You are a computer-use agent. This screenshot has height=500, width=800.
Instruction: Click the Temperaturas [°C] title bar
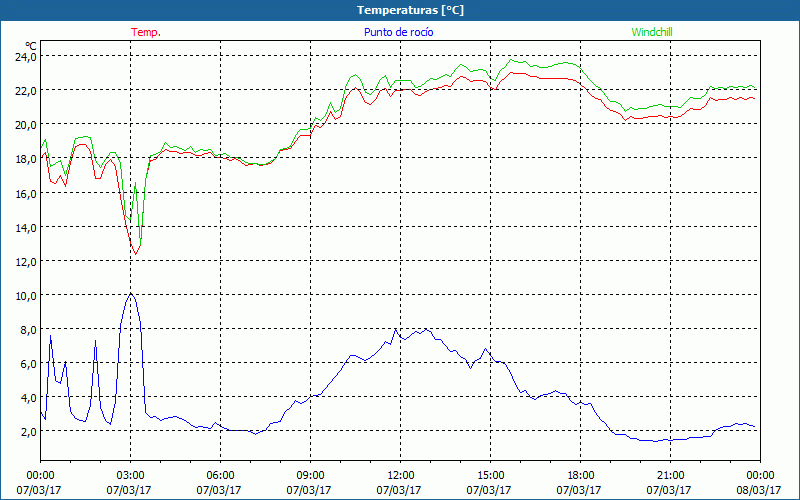point(400,10)
